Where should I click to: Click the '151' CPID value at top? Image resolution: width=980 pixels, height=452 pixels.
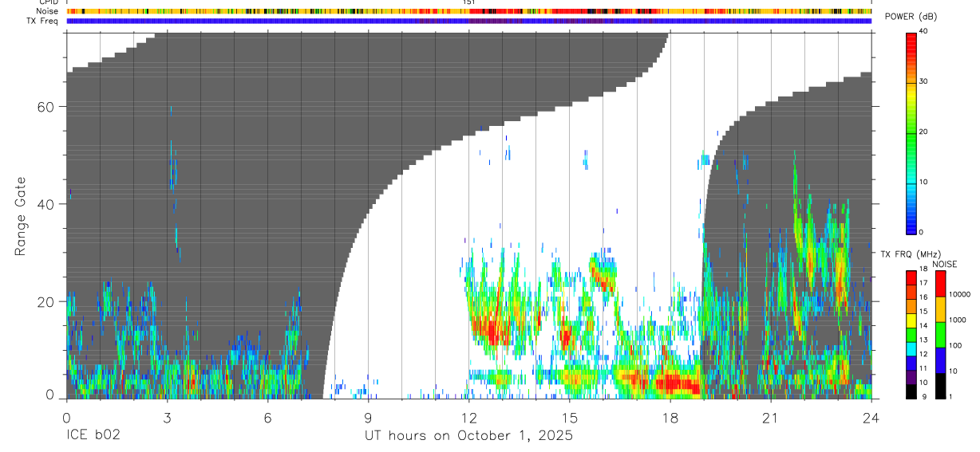click(468, 2)
